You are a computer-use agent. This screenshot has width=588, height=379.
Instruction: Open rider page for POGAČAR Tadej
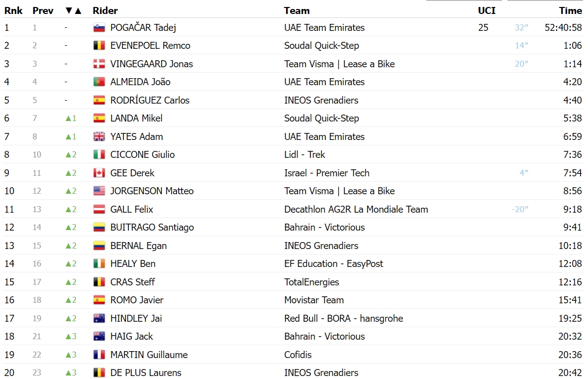pyautogui.click(x=143, y=27)
